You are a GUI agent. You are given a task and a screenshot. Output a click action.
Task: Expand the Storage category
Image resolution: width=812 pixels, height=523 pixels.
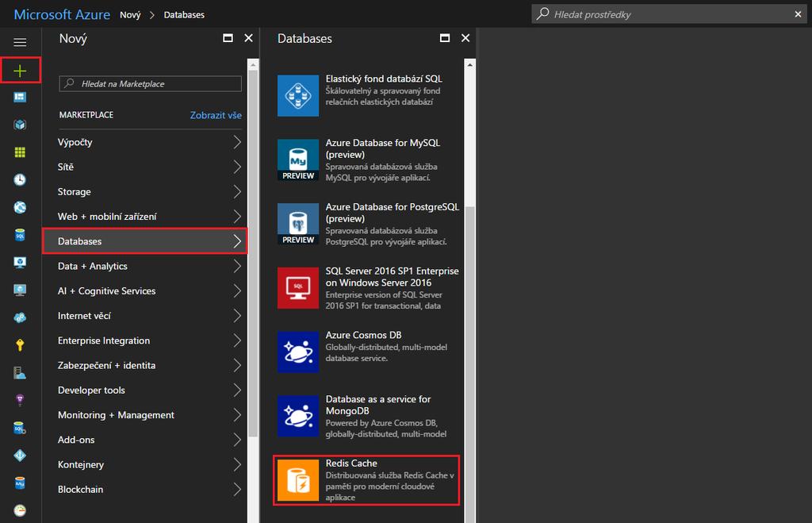pos(145,192)
